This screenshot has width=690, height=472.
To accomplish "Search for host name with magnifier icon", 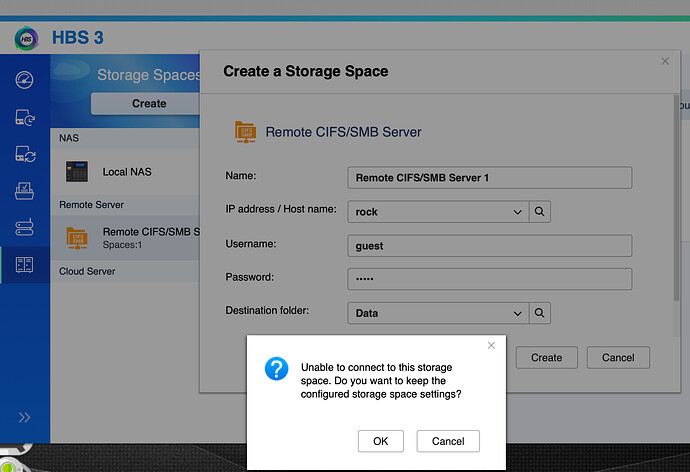I will tap(540, 212).
